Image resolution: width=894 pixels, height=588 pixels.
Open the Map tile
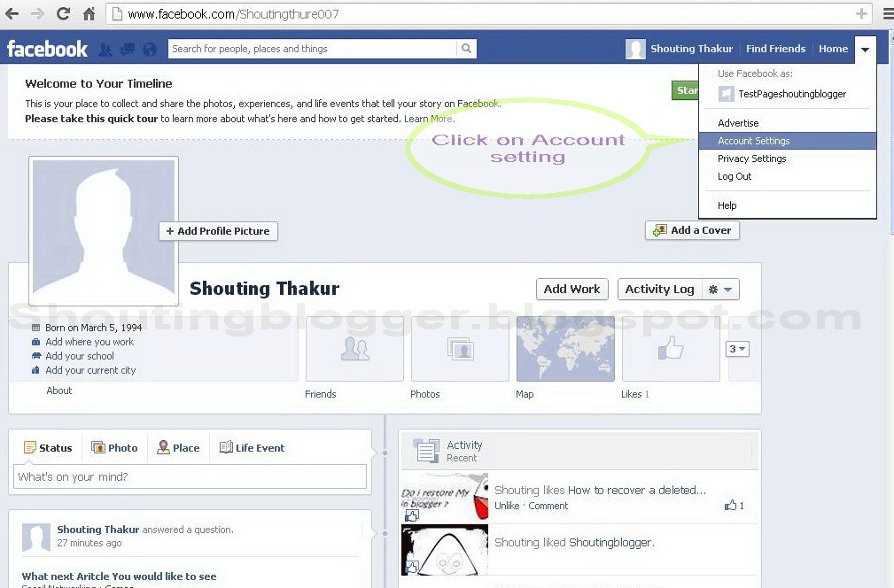[565, 349]
